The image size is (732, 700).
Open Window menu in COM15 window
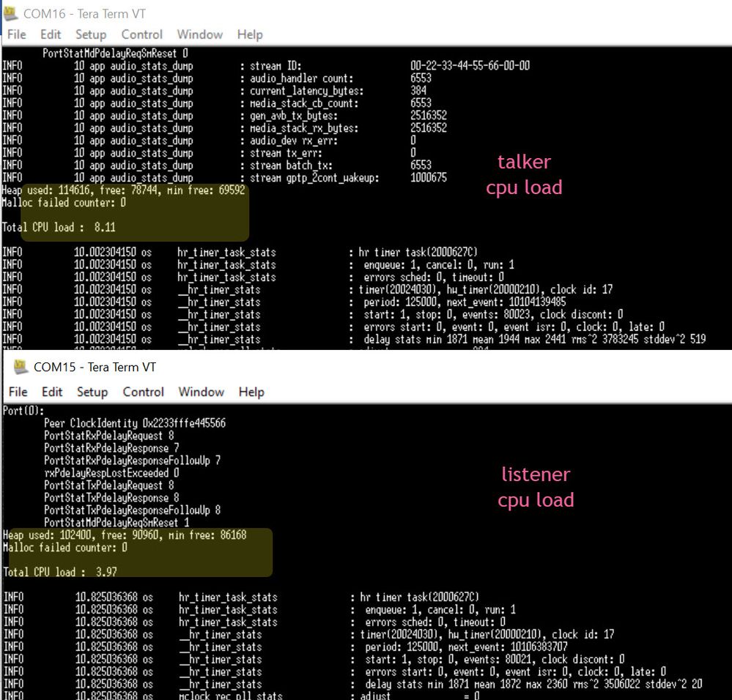point(202,392)
